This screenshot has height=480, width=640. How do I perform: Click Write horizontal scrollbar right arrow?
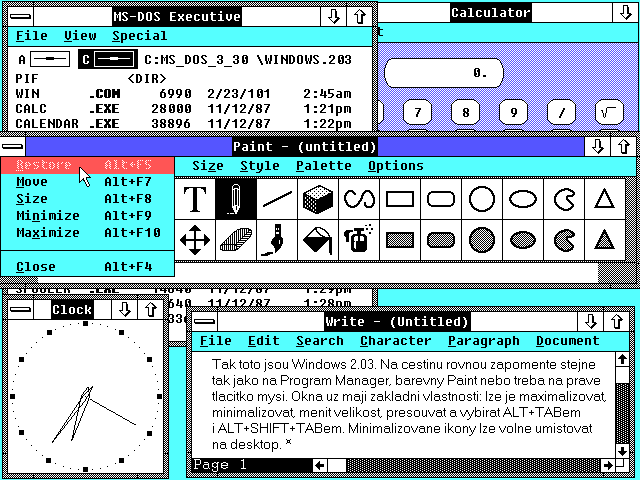[607, 465]
